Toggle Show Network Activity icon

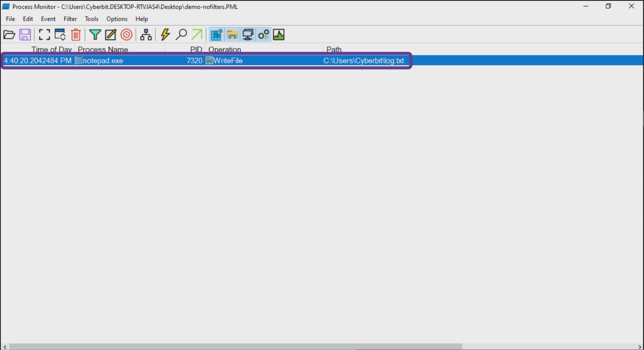248,35
